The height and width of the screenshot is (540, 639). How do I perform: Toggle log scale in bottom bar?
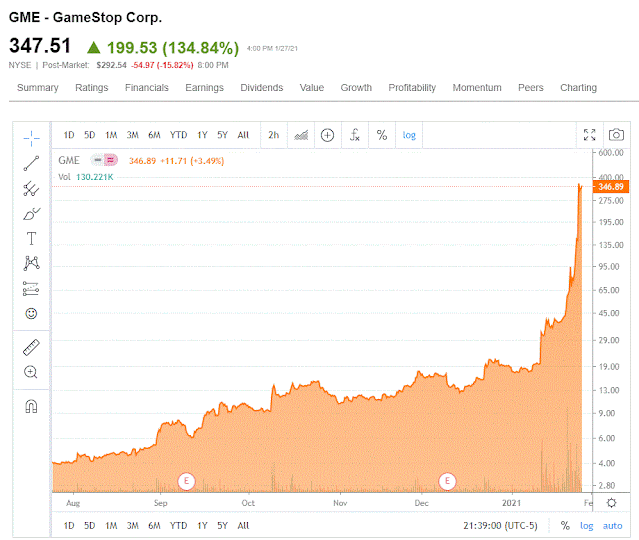(x=586, y=526)
